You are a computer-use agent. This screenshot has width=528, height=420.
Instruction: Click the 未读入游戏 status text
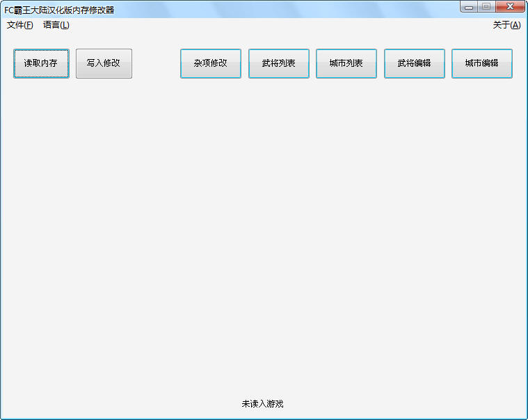(x=262, y=404)
